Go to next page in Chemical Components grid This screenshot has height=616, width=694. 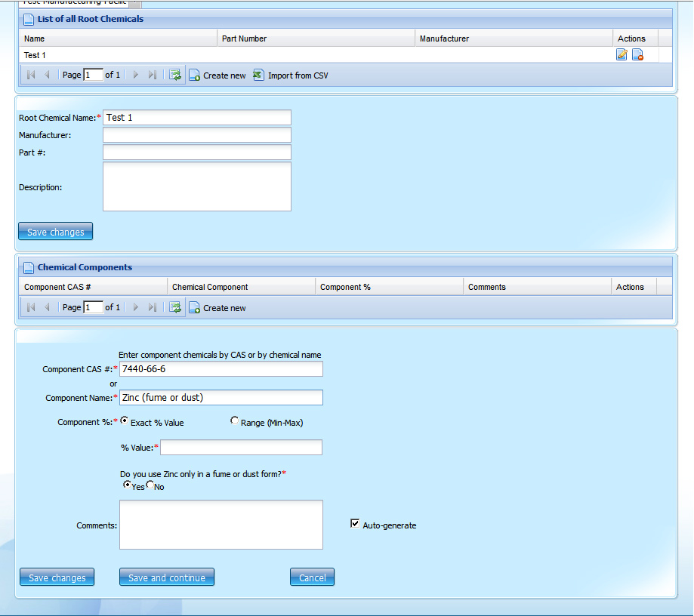[136, 308]
